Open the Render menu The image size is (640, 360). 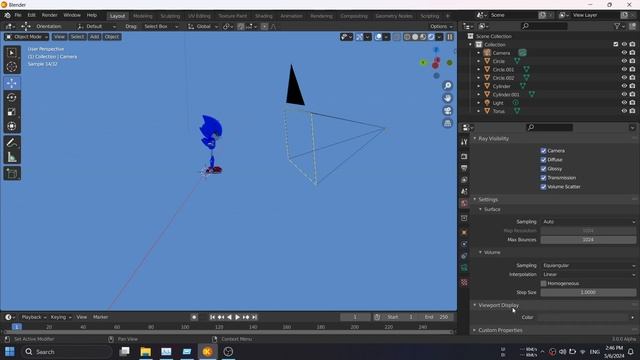pos(49,15)
